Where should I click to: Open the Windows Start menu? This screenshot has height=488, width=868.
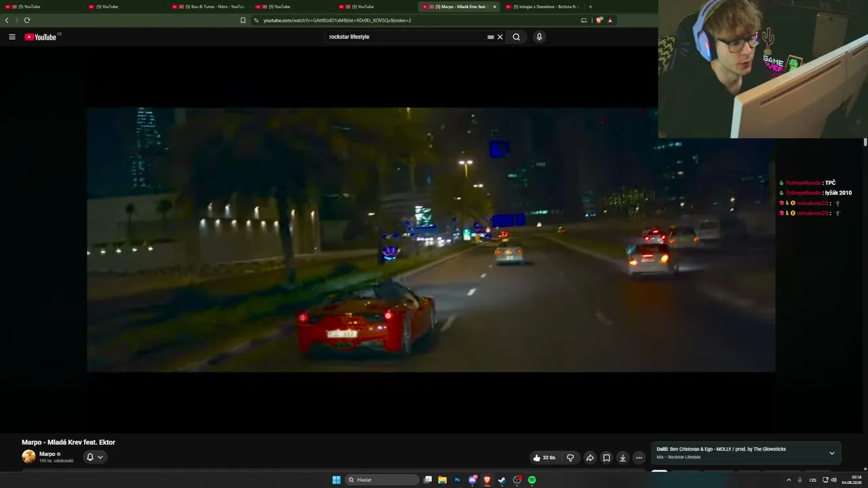pos(336,480)
